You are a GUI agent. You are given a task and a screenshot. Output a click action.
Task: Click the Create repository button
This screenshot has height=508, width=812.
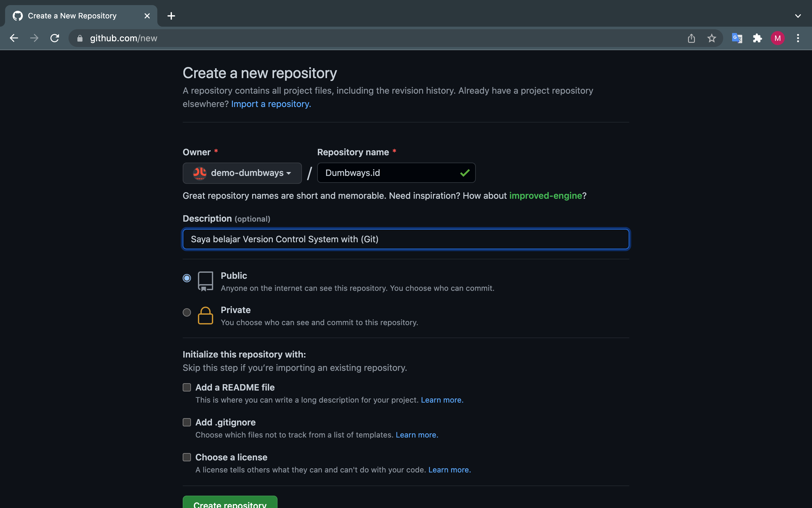point(230,502)
